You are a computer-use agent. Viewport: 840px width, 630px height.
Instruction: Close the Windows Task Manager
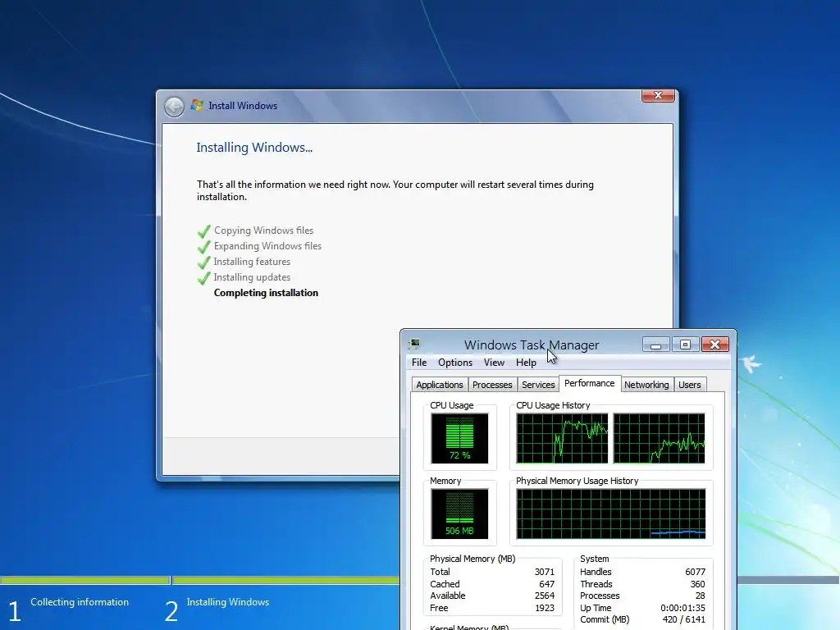tap(714, 345)
